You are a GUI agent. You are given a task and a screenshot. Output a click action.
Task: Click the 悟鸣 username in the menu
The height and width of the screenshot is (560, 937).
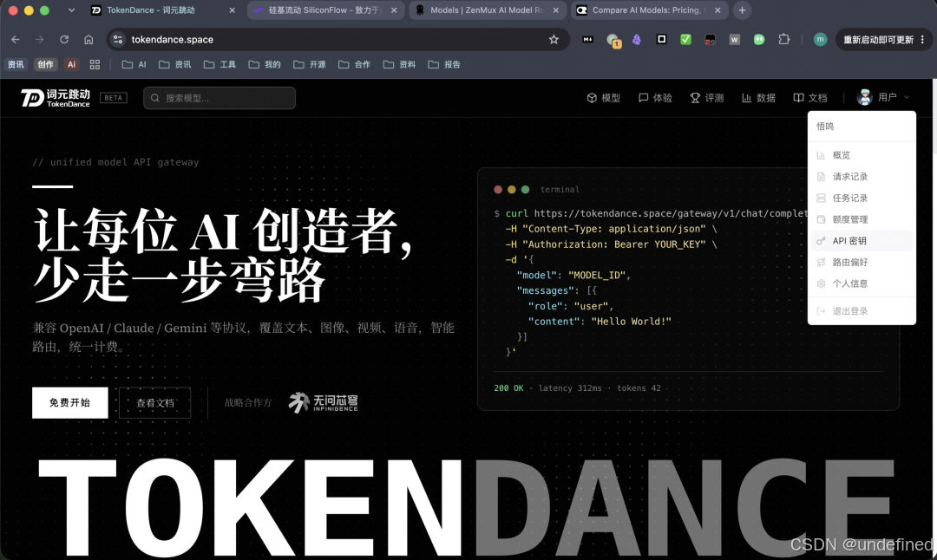pyautogui.click(x=825, y=127)
